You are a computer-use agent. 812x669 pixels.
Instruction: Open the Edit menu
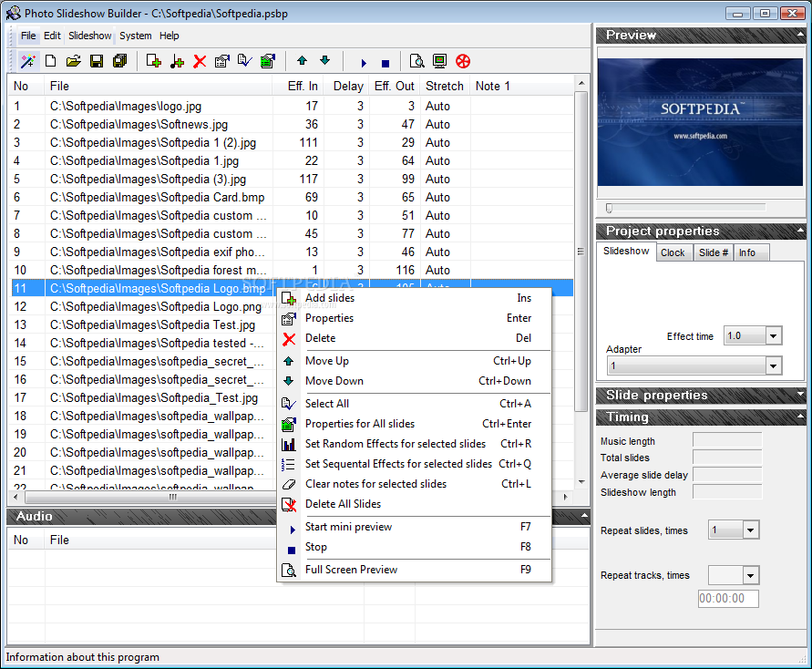tap(52, 36)
